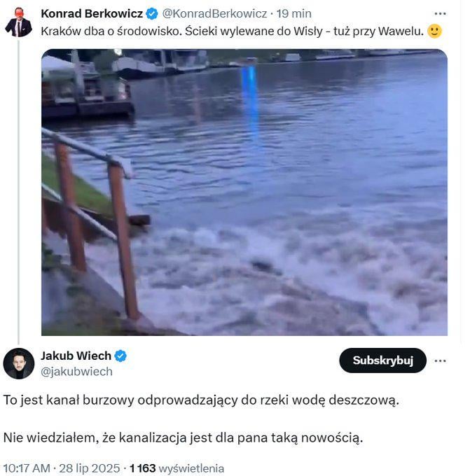Click the Jakub Wiech display name
470x476 pixels.
click(76, 356)
